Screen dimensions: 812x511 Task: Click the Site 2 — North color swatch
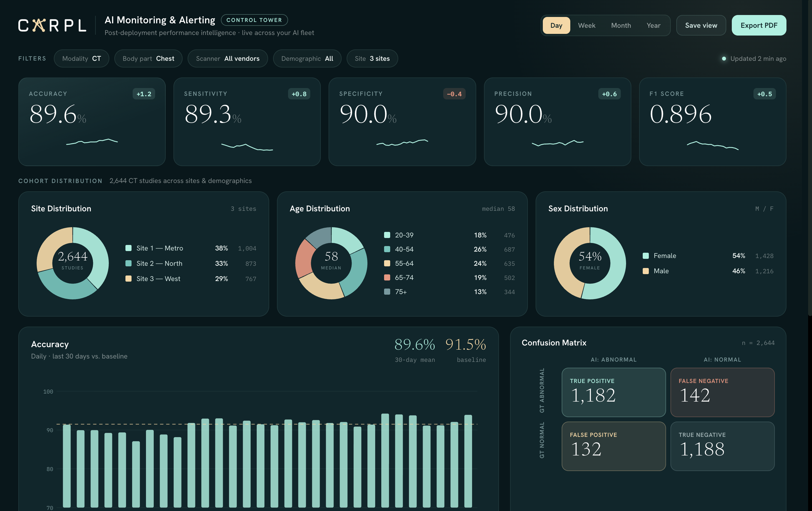128,263
